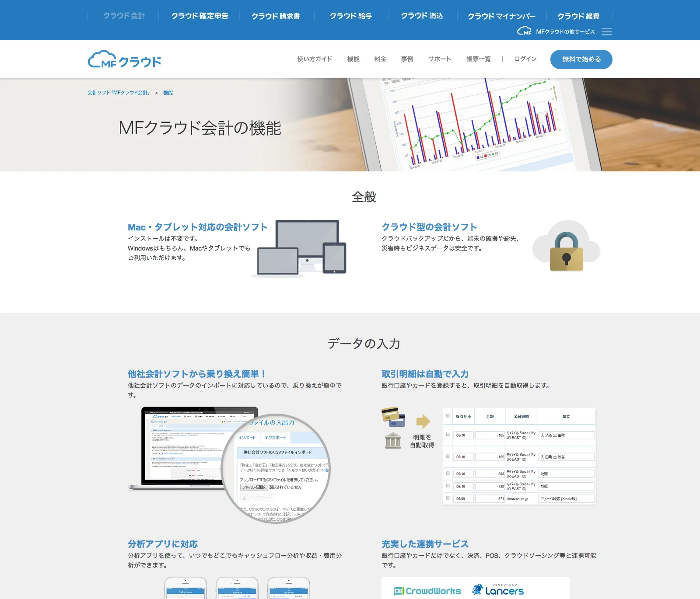Open the クラウド経費 tab
The width and height of the screenshot is (700, 599).
[x=578, y=16]
